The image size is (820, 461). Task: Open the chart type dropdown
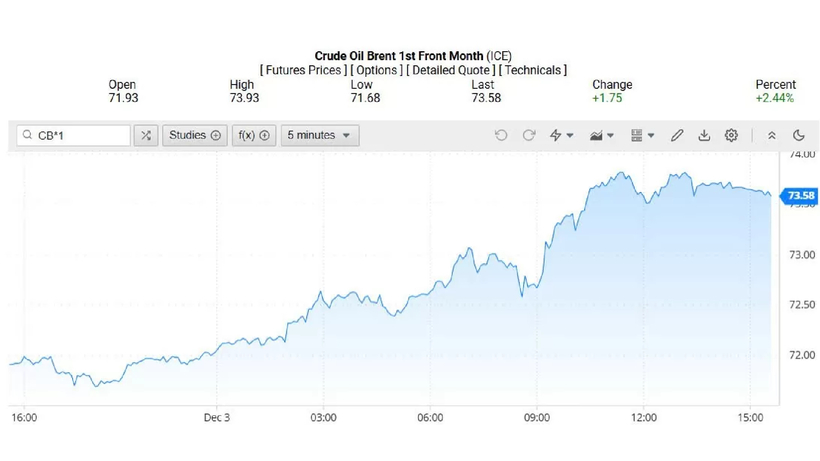602,136
